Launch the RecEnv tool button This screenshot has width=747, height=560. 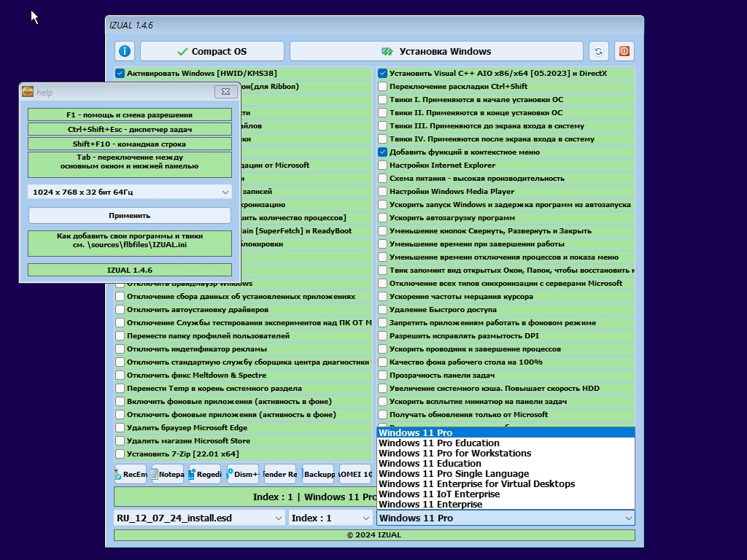coord(131,474)
